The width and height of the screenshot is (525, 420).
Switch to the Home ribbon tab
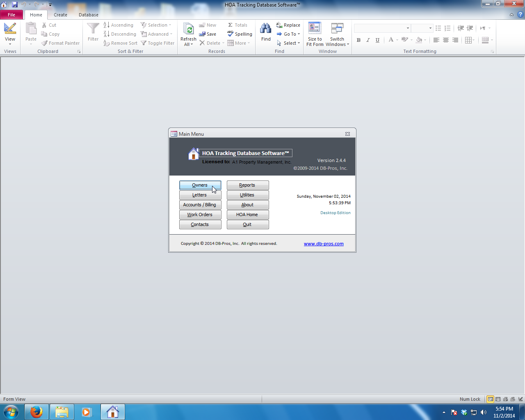pos(36,15)
